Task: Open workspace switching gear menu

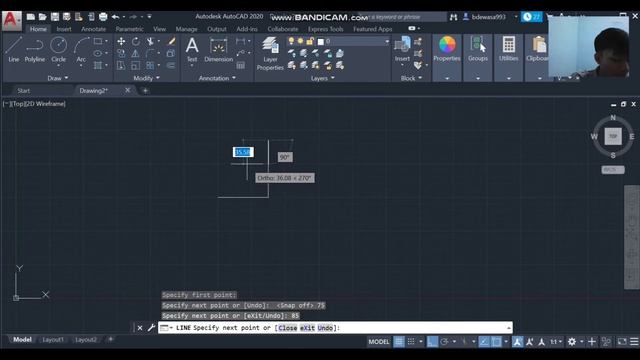Action: click(572, 342)
